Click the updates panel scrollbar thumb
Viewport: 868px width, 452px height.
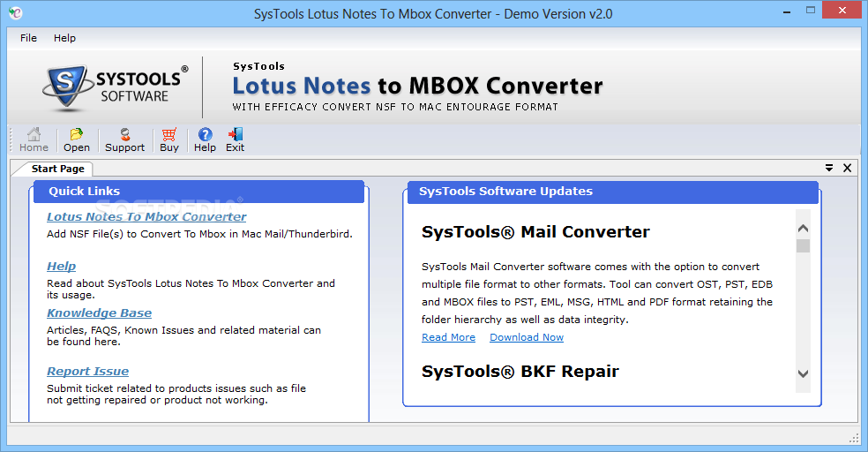coord(804,246)
